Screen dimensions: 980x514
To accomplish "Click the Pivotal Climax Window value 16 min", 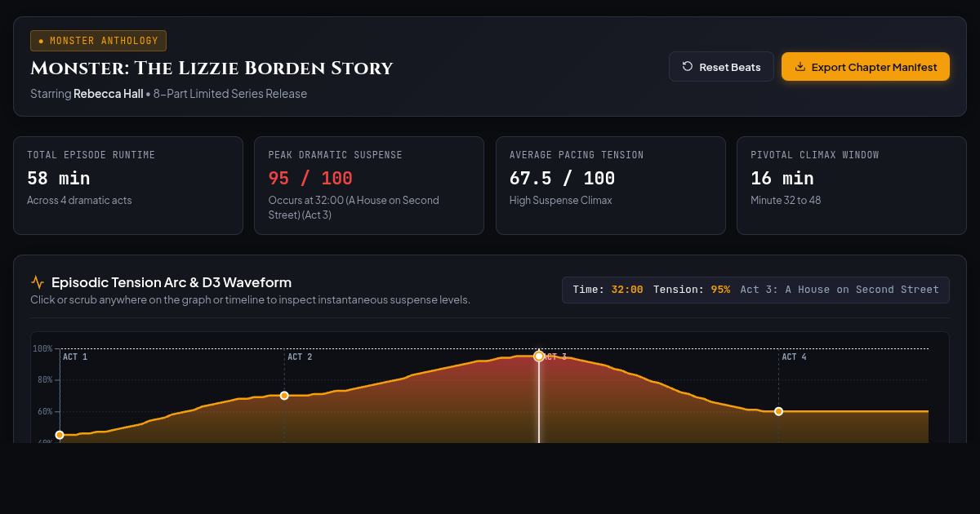I will tap(782, 178).
